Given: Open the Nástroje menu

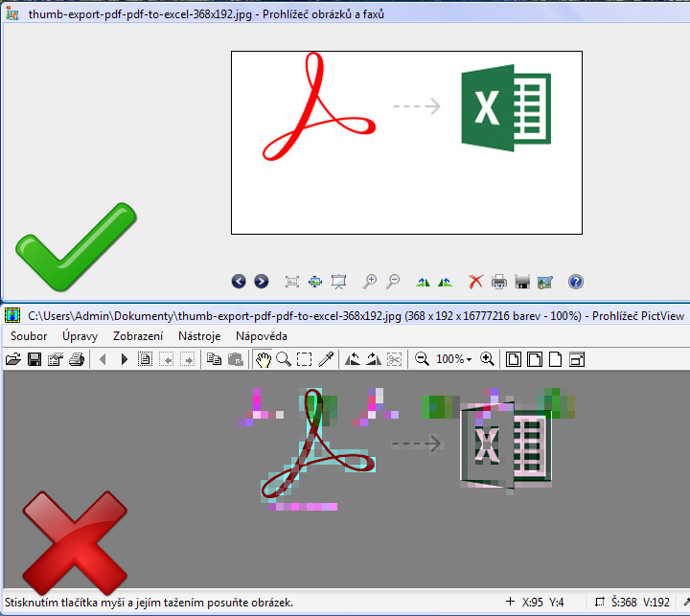Looking at the screenshot, I should click(199, 336).
